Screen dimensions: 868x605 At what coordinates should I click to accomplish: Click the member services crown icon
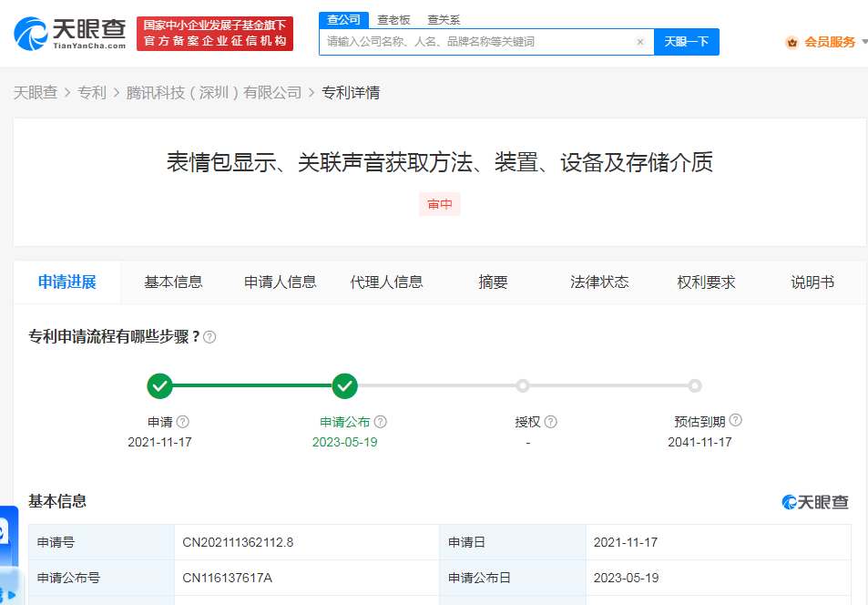pyautogui.click(x=792, y=42)
